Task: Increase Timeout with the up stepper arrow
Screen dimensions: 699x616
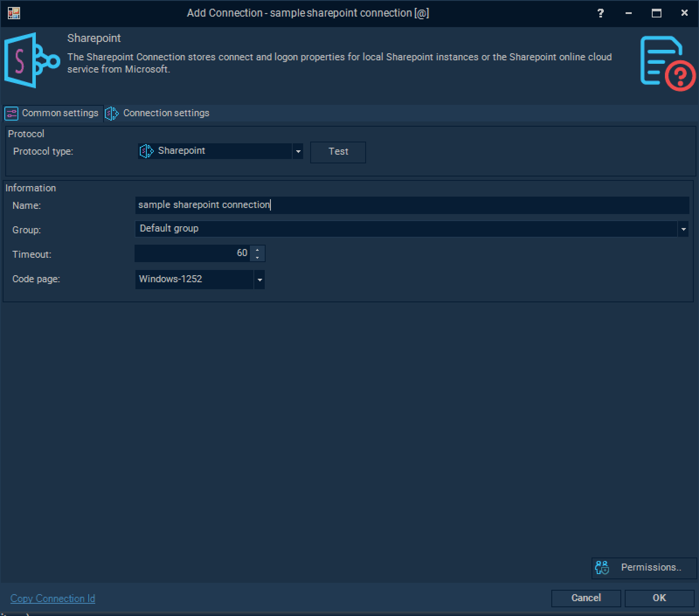Action: (x=257, y=250)
